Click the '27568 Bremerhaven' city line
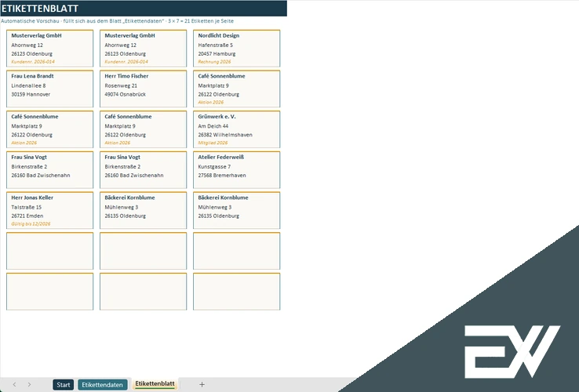Image resolution: width=579 pixels, height=392 pixels. click(222, 176)
